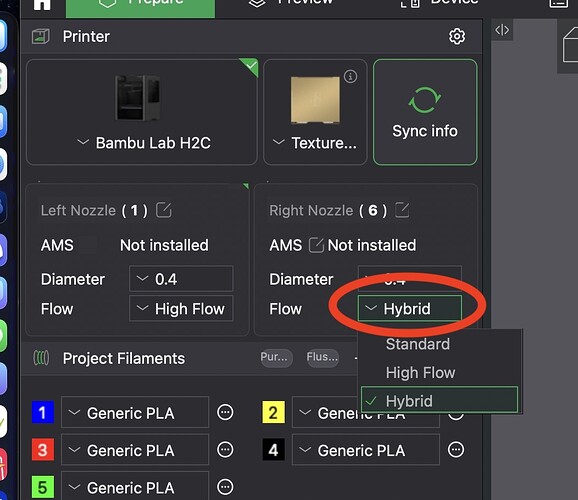Edit the Right Nozzle AMS setting
The image size is (578, 500).
316,245
